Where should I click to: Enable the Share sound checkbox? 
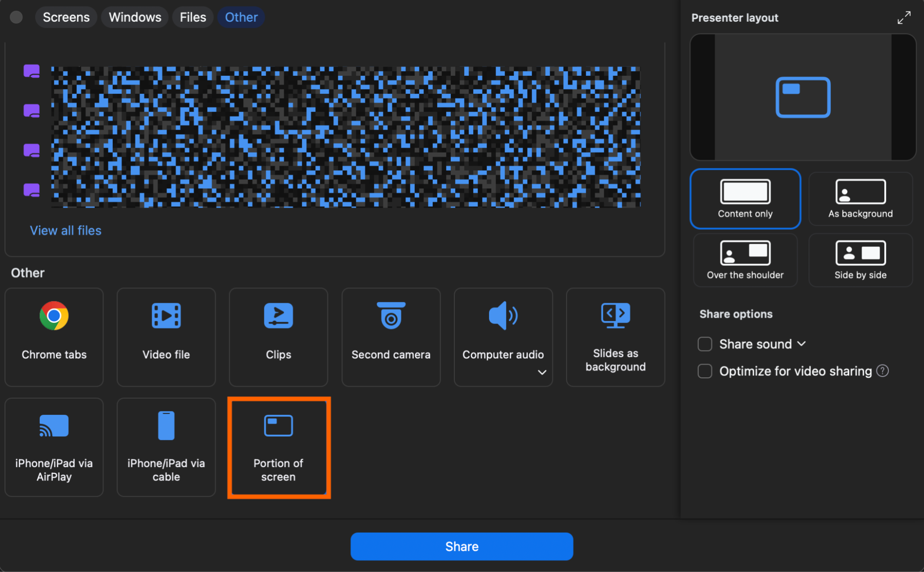[x=704, y=344]
